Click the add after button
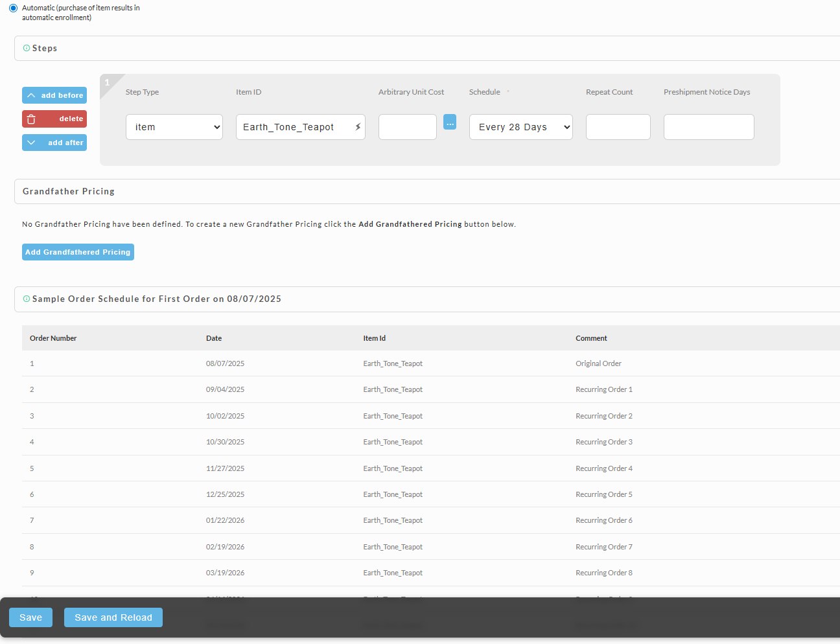Image resolution: width=840 pixels, height=644 pixels. pos(54,143)
